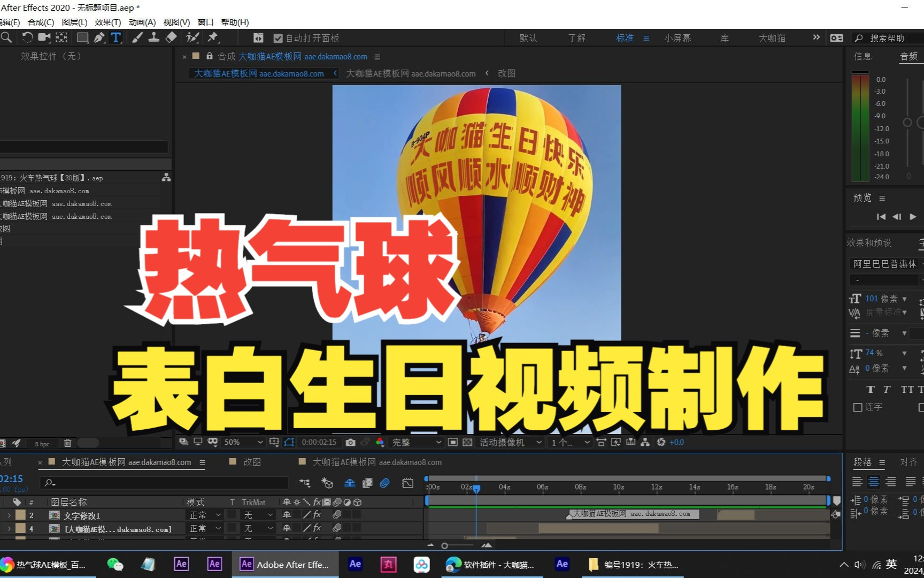Select the Roto Brush tool
Viewport: 924px width, 578px height.
(192, 37)
